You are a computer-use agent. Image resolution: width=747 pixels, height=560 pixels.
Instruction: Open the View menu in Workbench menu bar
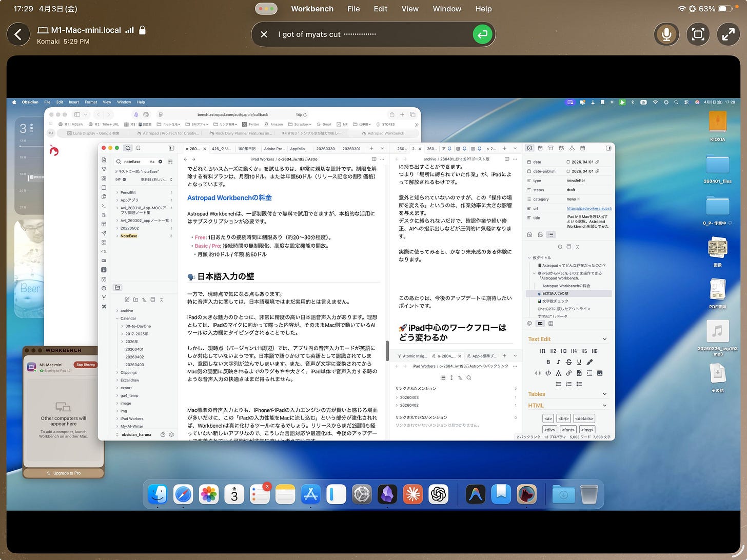pyautogui.click(x=409, y=9)
